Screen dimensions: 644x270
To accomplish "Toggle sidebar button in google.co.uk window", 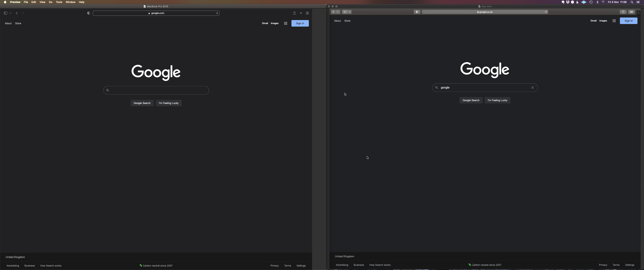I will click(x=345, y=12).
